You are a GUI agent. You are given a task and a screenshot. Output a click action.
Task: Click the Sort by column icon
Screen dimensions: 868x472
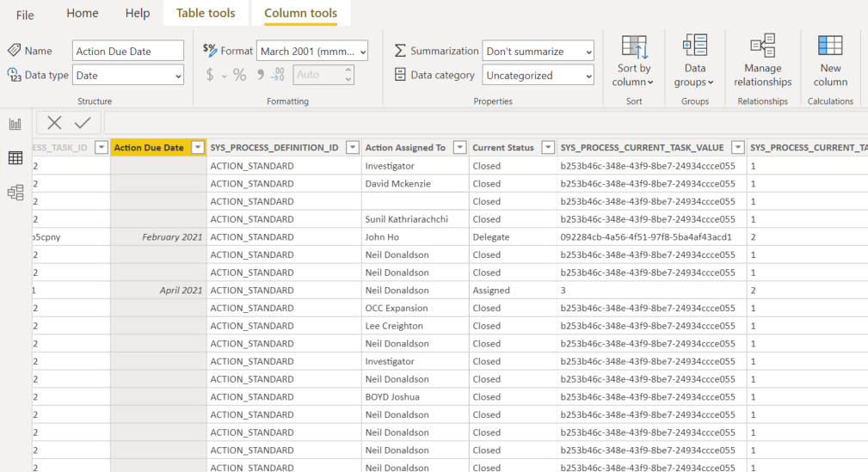coord(634,47)
